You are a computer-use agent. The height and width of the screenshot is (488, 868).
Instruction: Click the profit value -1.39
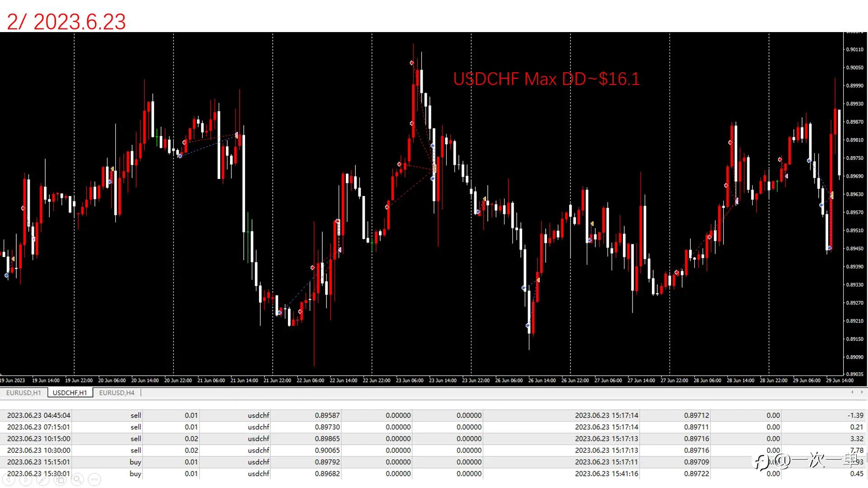point(855,415)
